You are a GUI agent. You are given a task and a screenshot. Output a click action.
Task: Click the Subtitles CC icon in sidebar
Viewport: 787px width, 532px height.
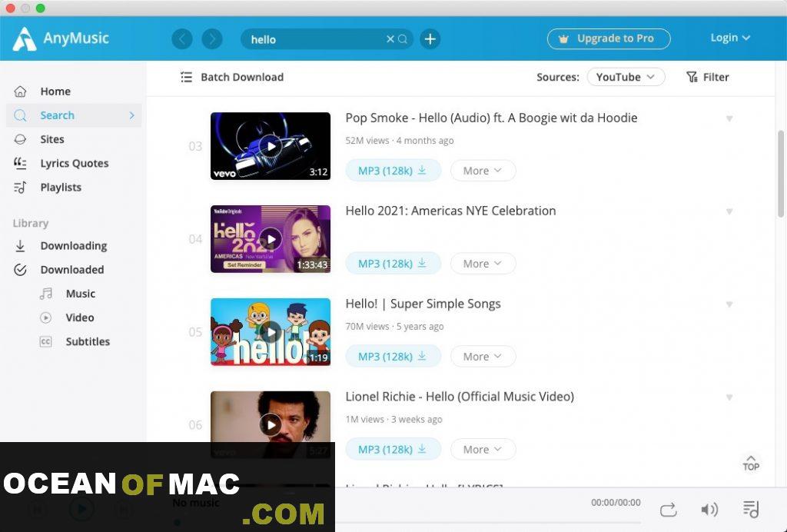(x=45, y=342)
